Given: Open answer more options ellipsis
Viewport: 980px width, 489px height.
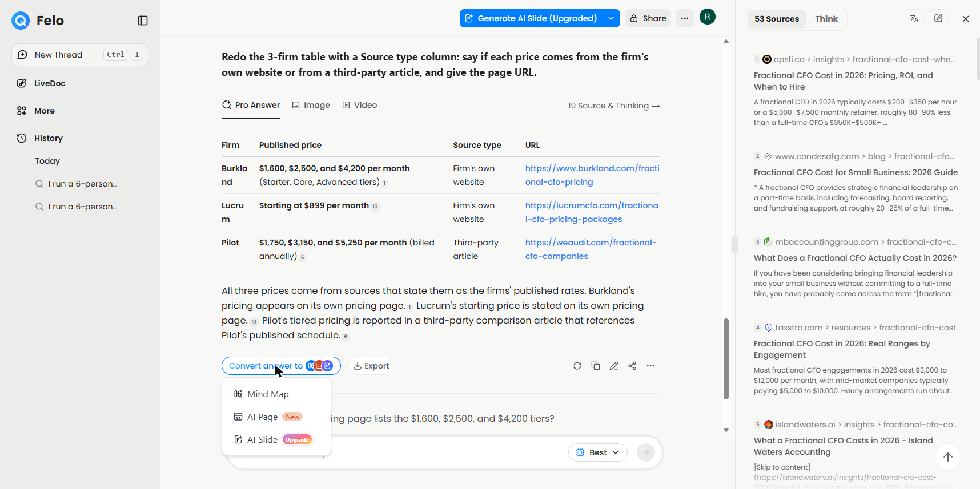Looking at the screenshot, I should tap(650, 366).
